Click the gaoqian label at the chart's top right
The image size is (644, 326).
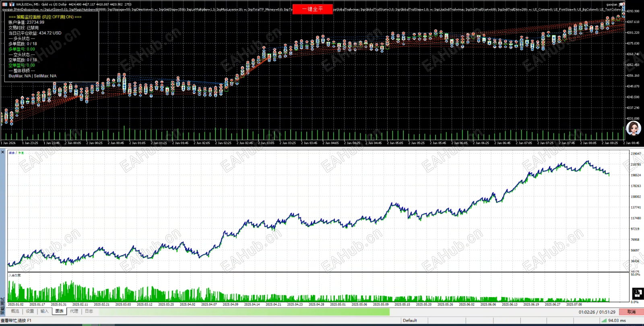tap(612, 4)
